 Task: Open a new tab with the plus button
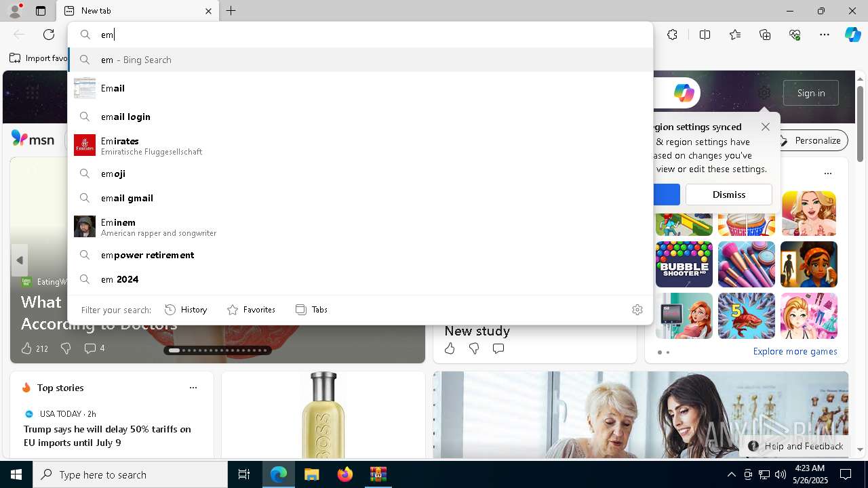coord(231,11)
